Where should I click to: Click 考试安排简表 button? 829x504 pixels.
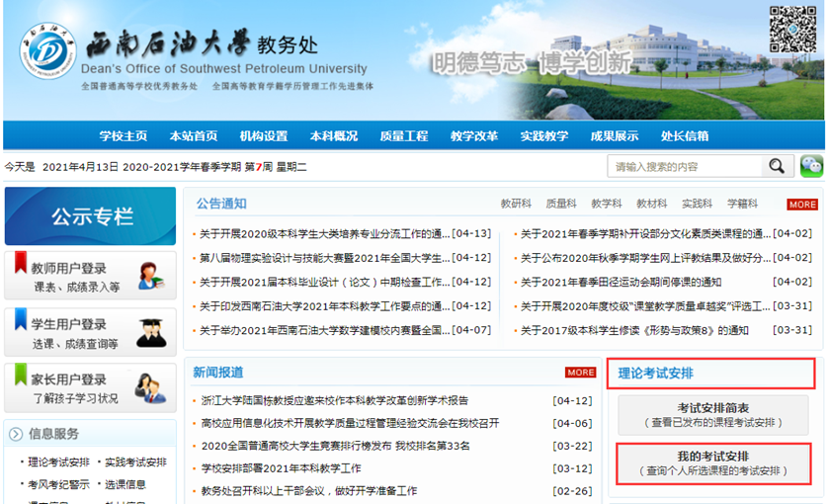point(712,414)
